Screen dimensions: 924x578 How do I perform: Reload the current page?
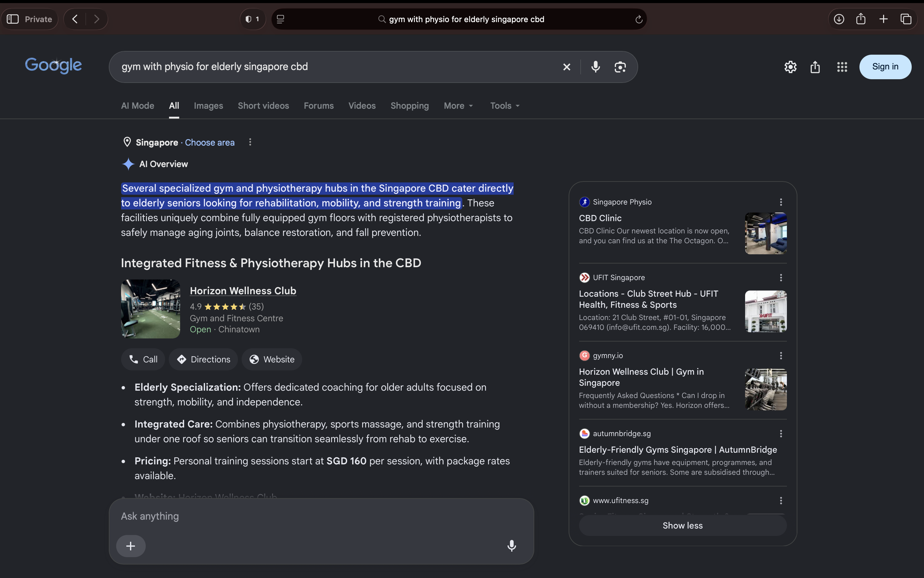638,19
